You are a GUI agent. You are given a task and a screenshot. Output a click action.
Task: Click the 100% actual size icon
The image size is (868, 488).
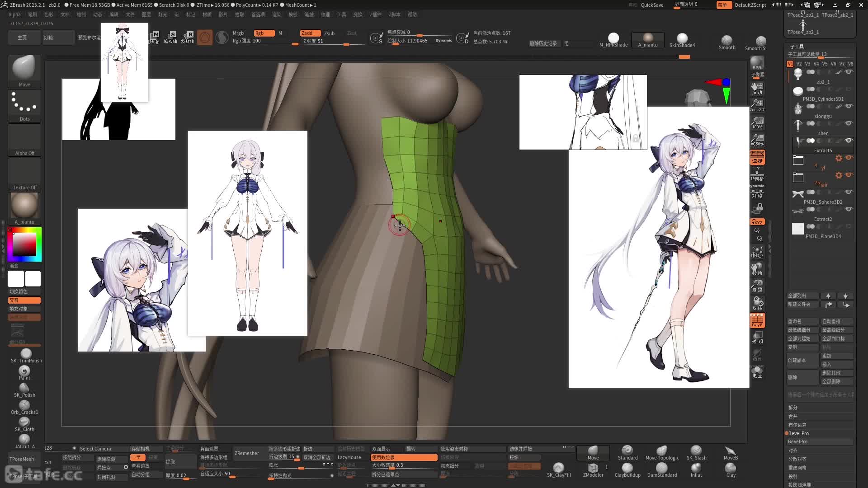(x=757, y=123)
